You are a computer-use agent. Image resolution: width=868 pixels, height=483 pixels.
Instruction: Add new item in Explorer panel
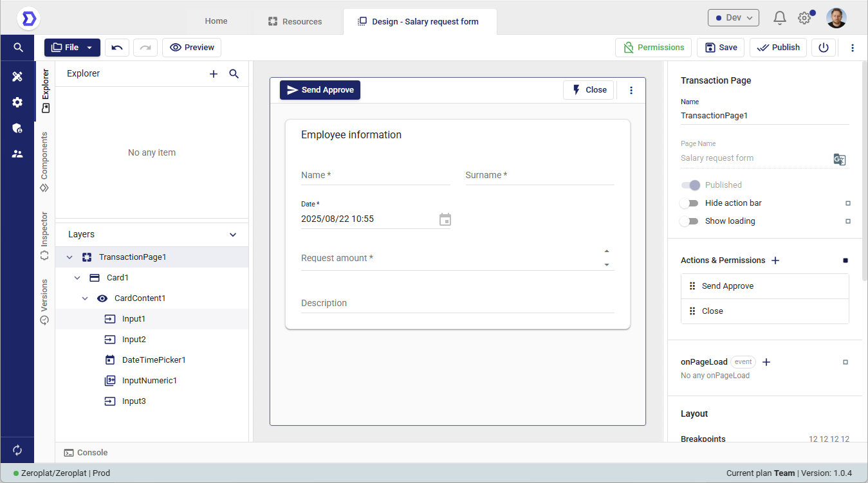(x=214, y=74)
